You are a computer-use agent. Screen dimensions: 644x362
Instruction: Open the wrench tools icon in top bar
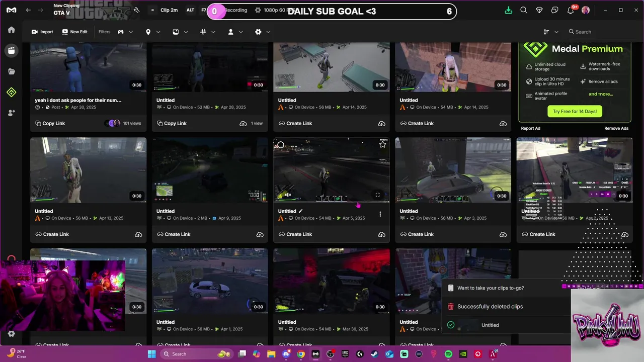pyautogui.click(x=136, y=10)
